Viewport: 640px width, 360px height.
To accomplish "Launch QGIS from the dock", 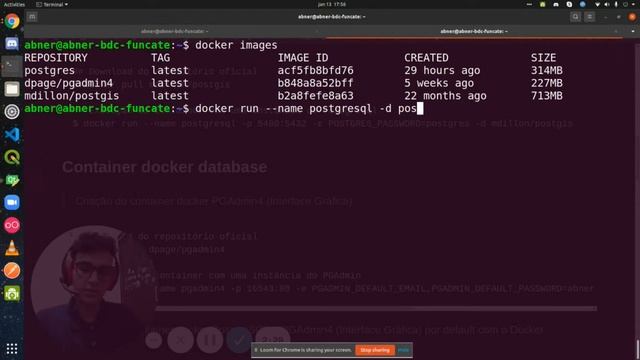I will 12,157.
